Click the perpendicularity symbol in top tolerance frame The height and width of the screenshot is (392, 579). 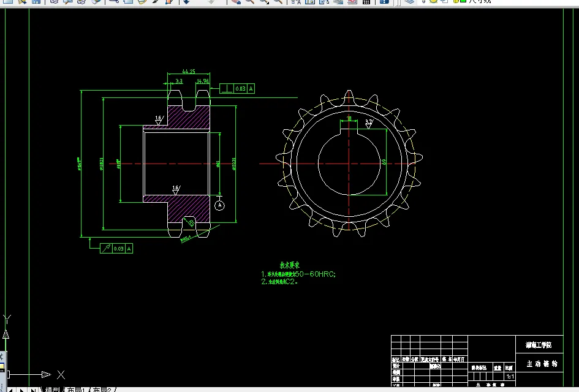coord(227,89)
